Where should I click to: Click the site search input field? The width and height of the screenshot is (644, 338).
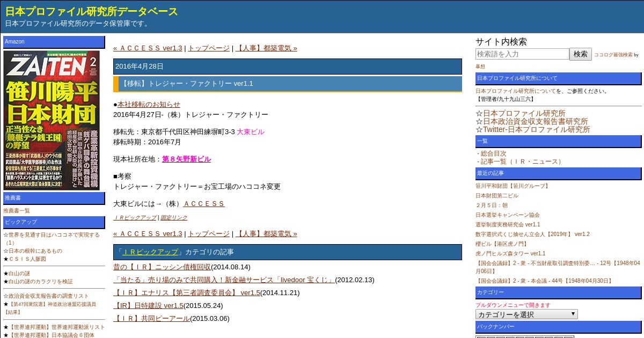pos(522,54)
